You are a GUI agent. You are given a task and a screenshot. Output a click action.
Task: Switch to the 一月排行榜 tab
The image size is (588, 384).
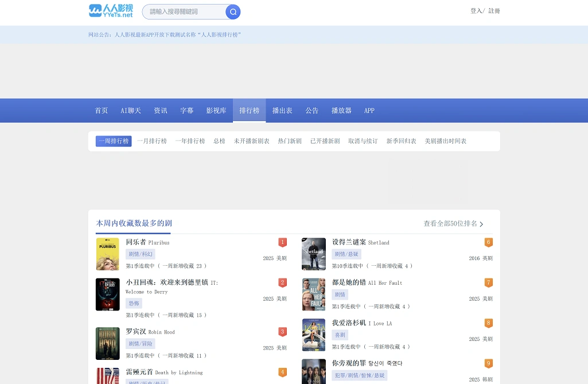pos(151,141)
